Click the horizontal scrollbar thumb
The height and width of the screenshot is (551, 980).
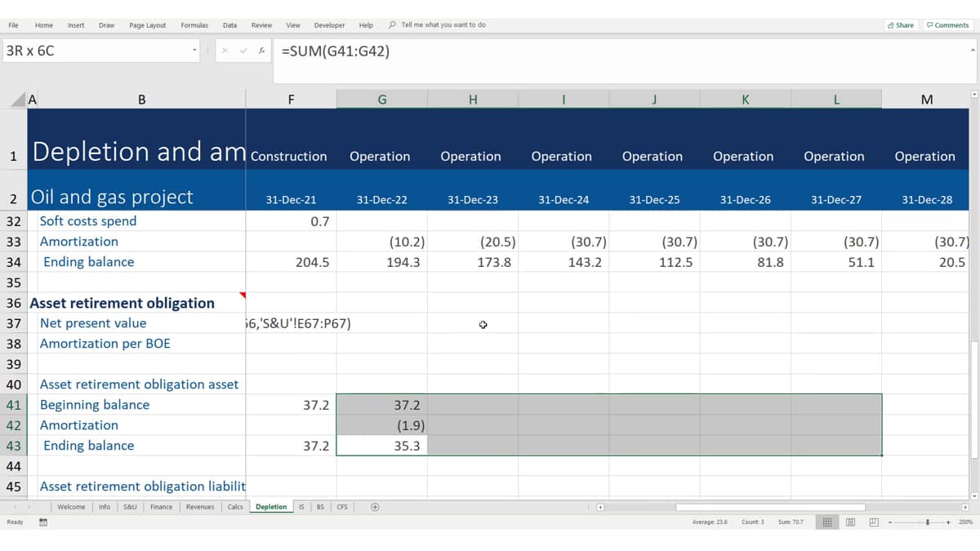770,507
